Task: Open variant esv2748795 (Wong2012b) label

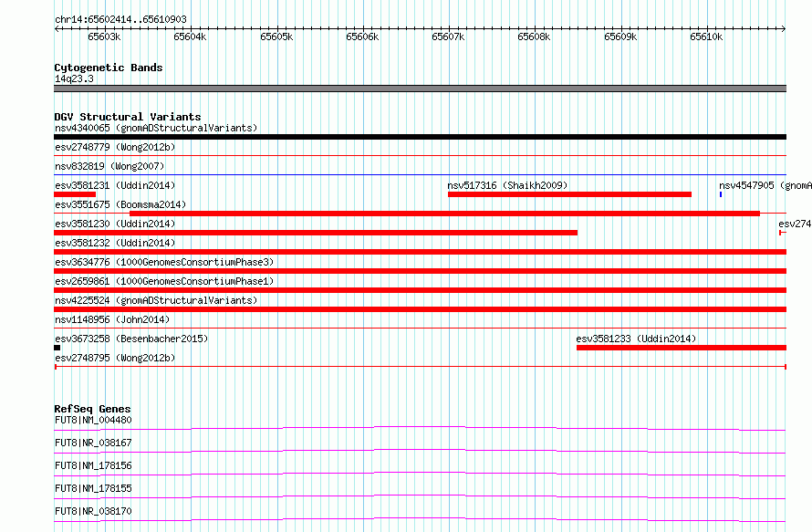Action: tap(115, 358)
